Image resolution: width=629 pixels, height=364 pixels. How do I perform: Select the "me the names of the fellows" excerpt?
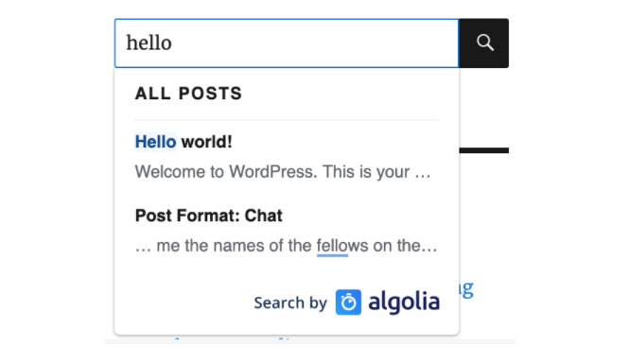tap(286, 245)
